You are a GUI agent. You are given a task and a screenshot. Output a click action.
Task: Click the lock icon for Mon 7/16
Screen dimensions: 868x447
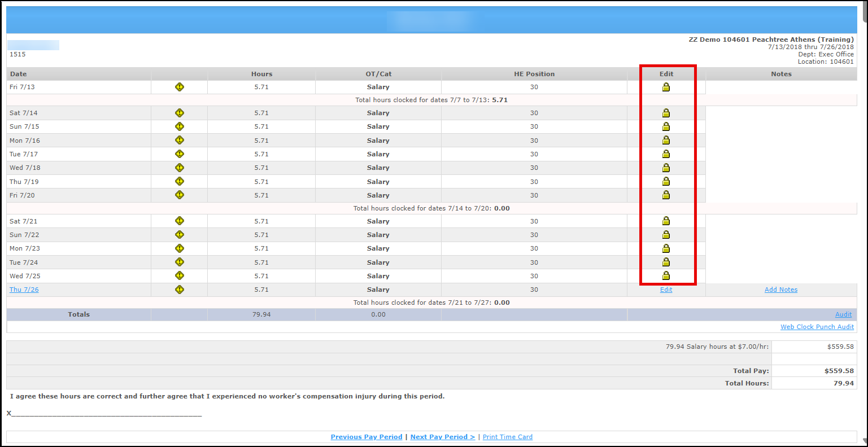(x=666, y=140)
